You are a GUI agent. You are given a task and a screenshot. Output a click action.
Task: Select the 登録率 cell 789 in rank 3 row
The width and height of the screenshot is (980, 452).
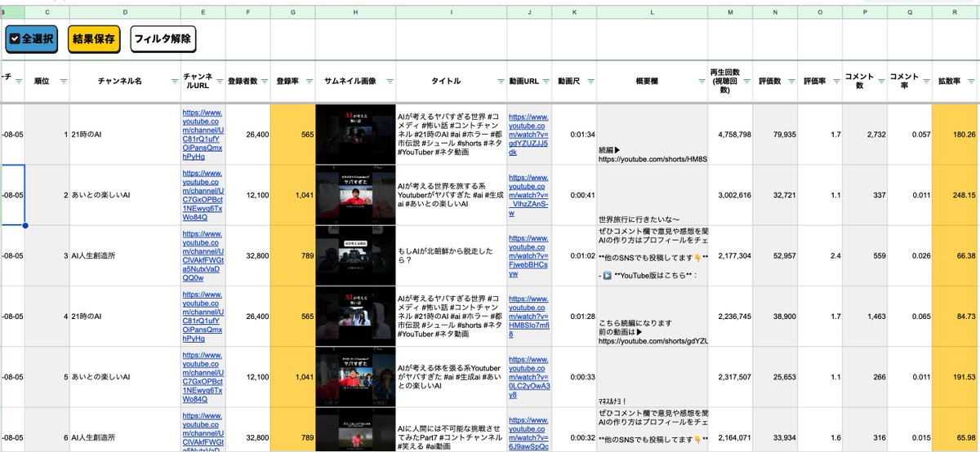[294, 255]
